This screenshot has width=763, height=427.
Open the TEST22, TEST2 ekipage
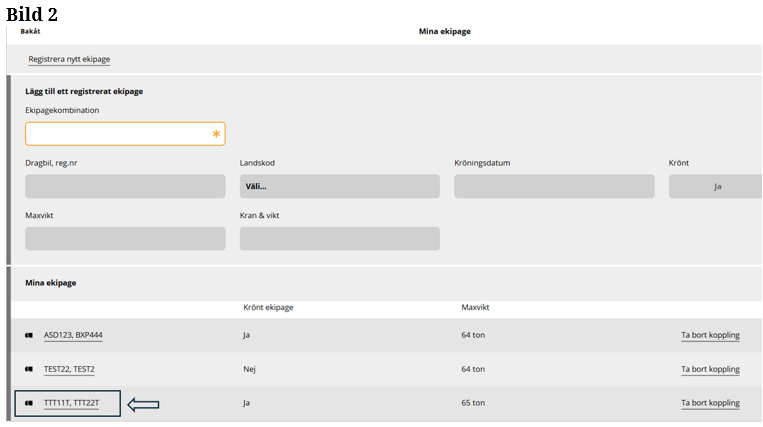click(69, 370)
